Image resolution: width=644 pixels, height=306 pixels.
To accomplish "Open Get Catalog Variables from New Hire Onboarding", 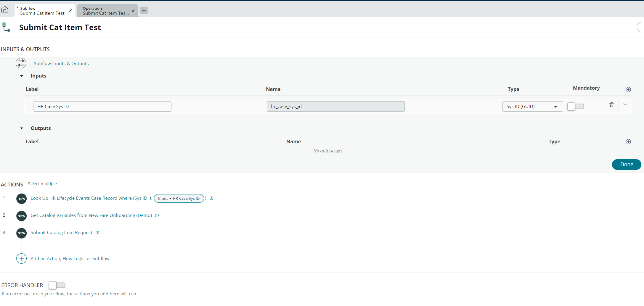I will 91,215.
